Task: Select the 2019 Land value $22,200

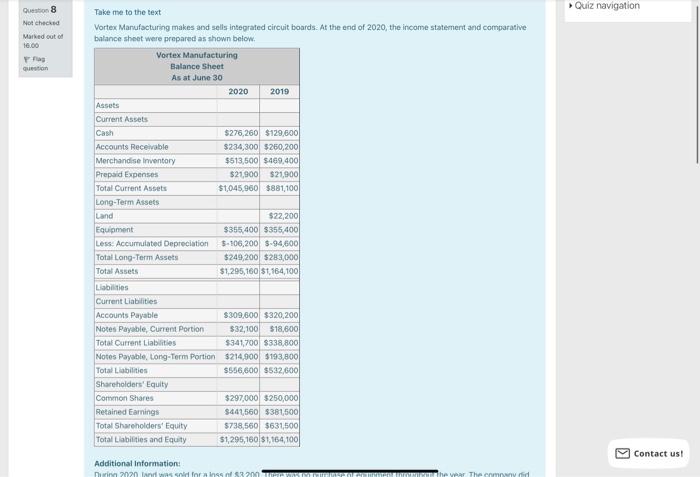Action: click(x=283, y=216)
